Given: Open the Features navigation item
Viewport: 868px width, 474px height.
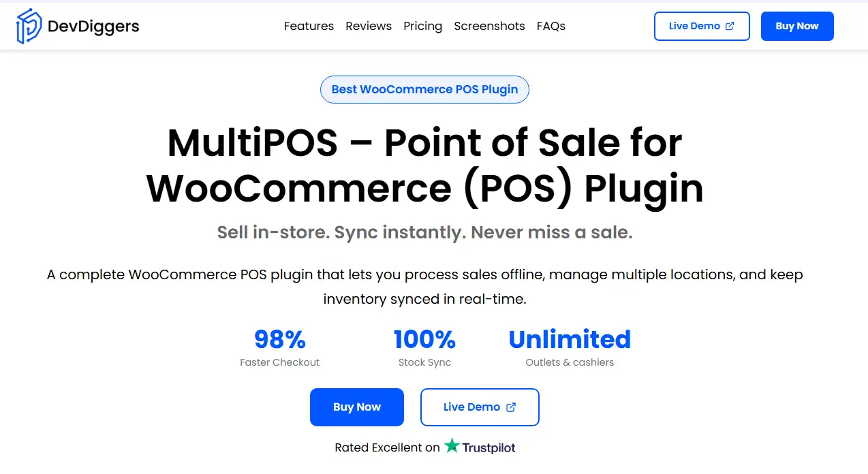Looking at the screenshot, I should (x=309, y=26).
